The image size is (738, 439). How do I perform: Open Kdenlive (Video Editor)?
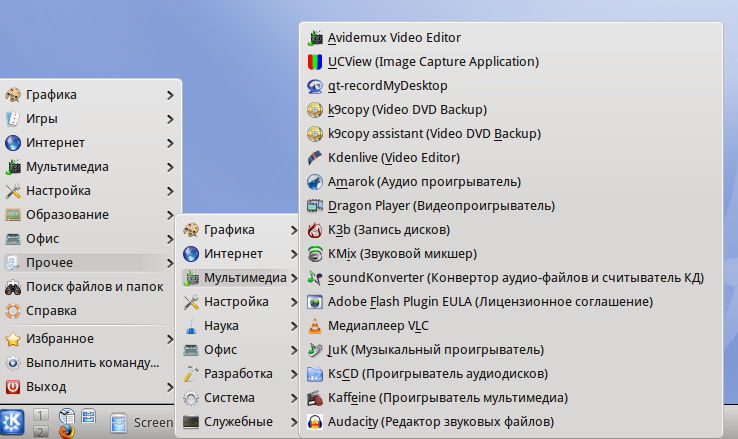[511, 158]
